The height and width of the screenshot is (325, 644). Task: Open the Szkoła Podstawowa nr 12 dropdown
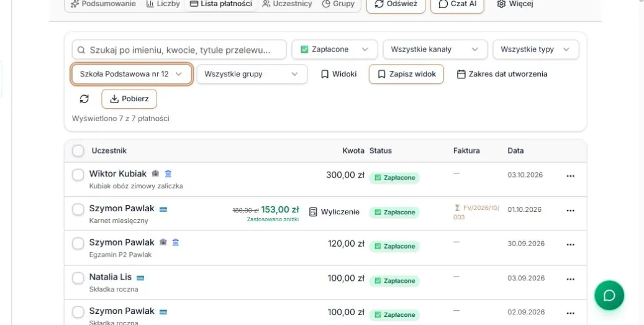point(132,74)
